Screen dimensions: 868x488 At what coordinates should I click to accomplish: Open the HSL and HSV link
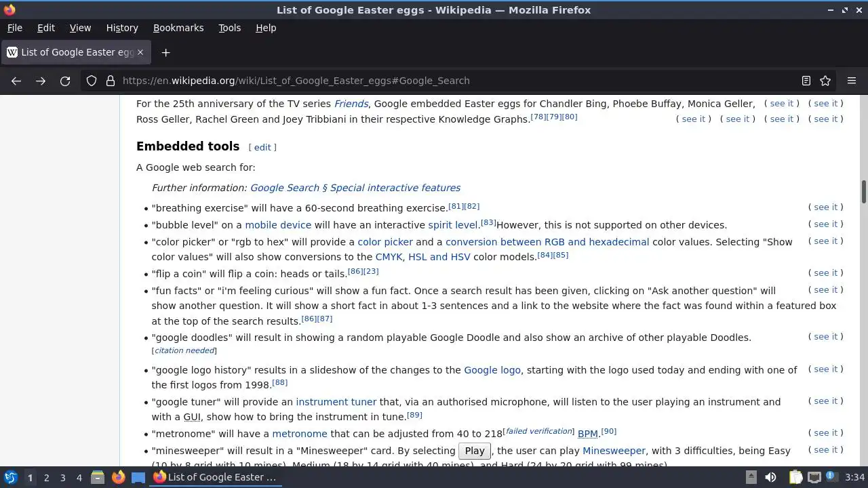pyautogui.click(x=439, y=257)
